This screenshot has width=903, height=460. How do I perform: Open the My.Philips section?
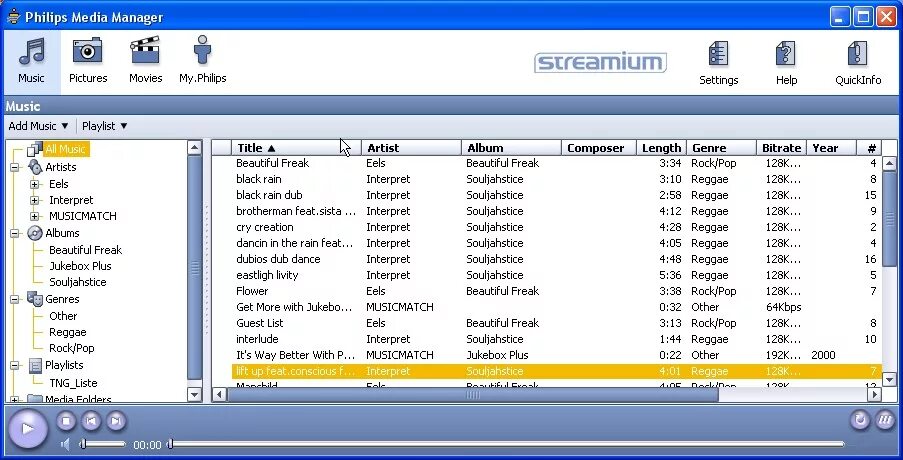click(x=202, y=61)
